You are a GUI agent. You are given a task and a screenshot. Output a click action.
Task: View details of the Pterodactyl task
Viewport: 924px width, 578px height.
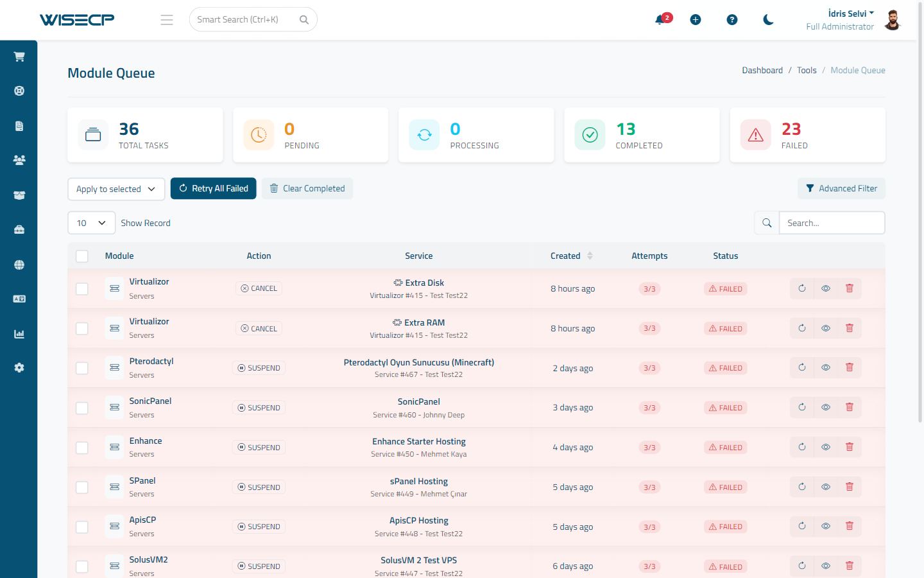826,368
